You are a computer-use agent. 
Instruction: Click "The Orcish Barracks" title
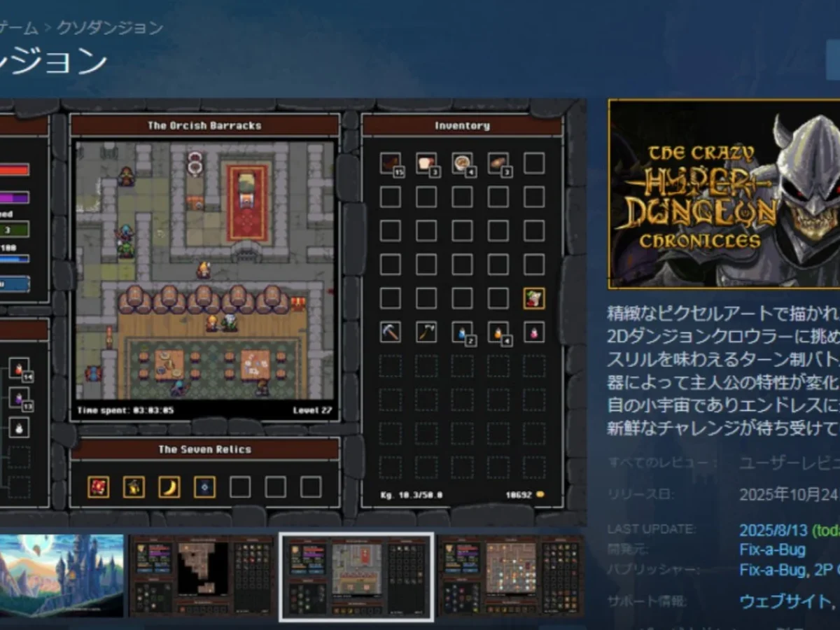tap(204, 126)
